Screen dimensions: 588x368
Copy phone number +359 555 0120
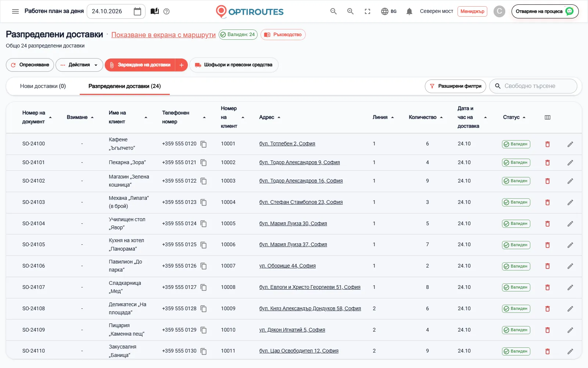click(204, 144)
